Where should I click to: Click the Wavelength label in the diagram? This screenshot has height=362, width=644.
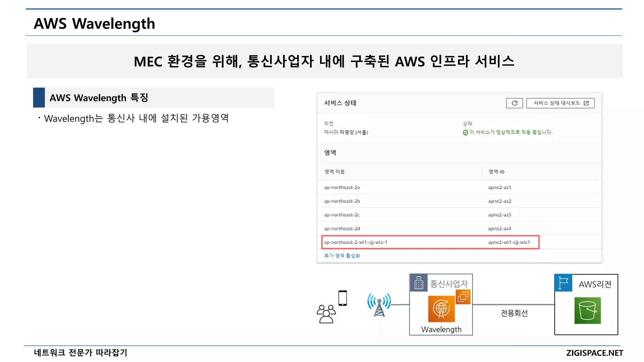click(x=441, y=329)
